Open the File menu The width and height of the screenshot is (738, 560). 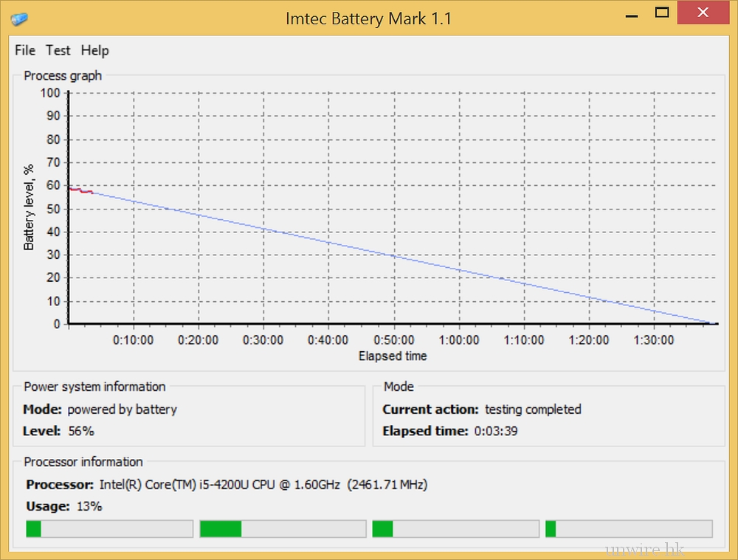point(25,50)
